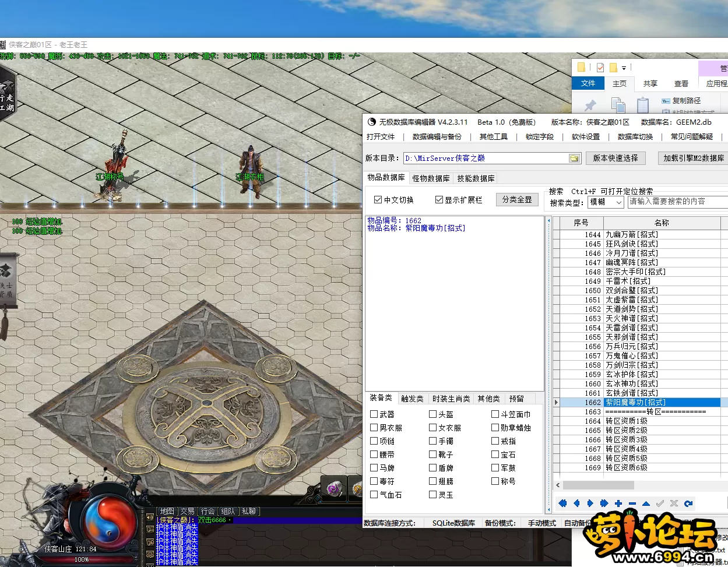Click Explorer quick access properties checkmark icon
The image size is (728, 567).
[600, 68]
